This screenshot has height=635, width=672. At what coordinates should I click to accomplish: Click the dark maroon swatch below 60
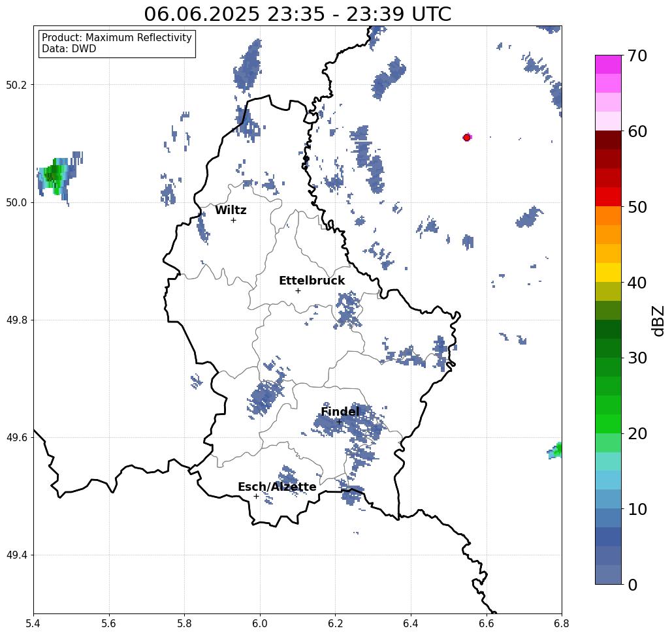click(608, 140)
